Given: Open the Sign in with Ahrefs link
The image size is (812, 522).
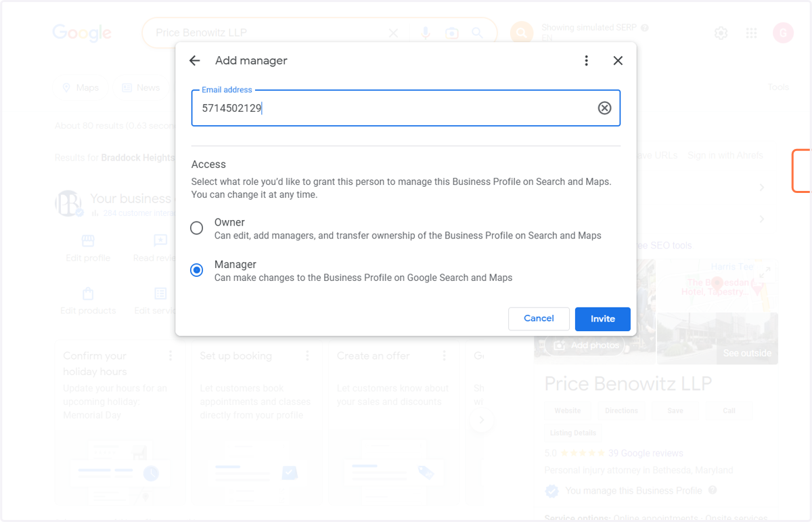Looking at the screenshot, I should [725, 155].
